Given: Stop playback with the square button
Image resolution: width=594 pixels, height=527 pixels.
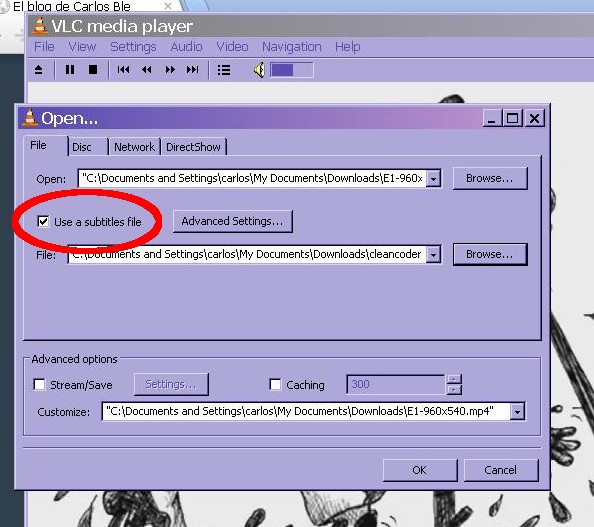Looking at the screenshot, I should [93, 70].
